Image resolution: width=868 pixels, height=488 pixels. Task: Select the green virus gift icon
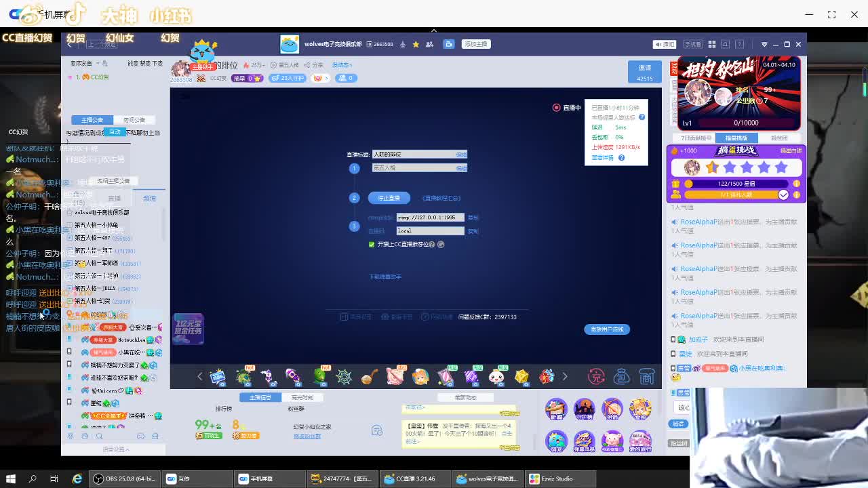(x=243, y=377)
